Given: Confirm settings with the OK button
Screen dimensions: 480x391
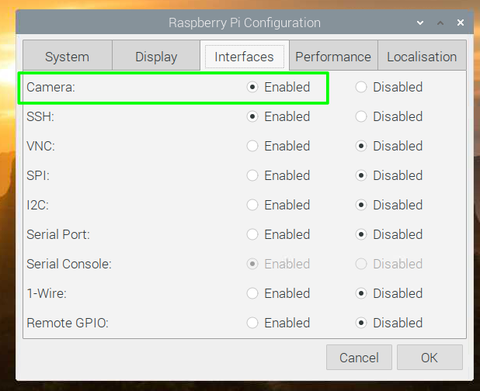Looking at the screenshot, I should point(430,357).
